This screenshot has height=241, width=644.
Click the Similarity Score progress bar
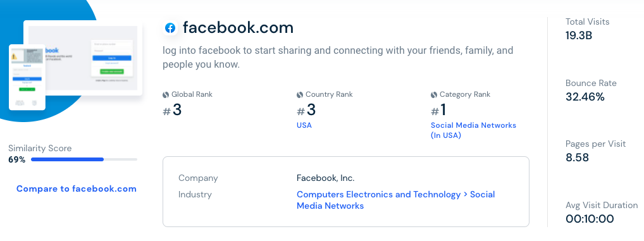click(84, 159)
